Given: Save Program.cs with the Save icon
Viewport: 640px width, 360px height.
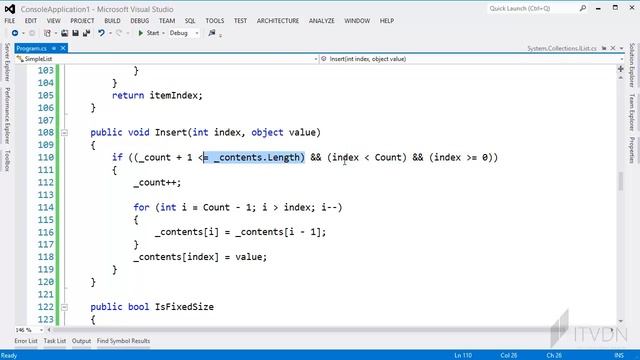Looking at the screenshot, I should click(76, 33).
